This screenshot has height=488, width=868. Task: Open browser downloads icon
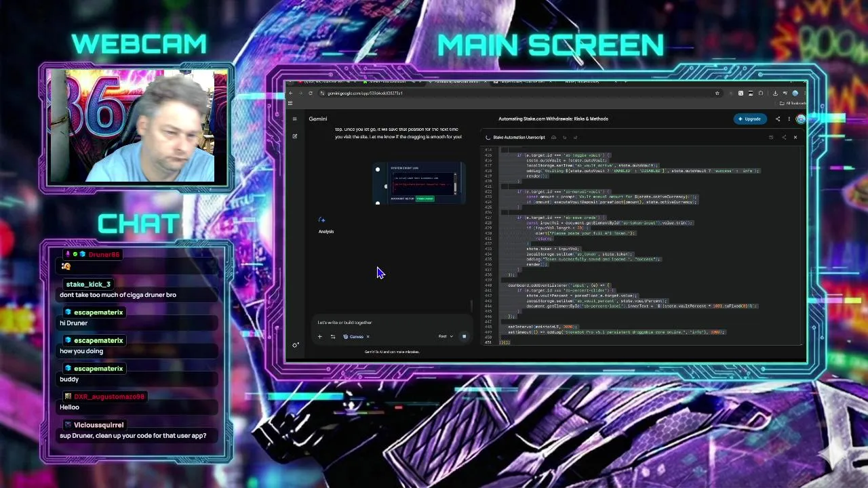point(775,93)
